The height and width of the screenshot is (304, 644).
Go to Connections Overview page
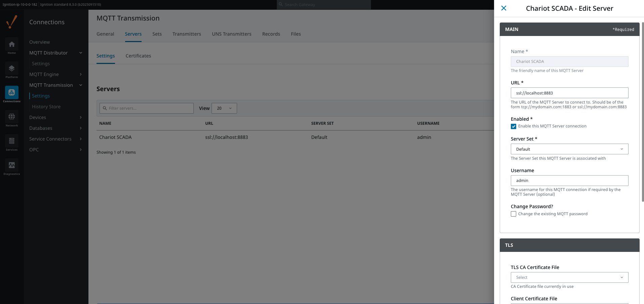39,42
